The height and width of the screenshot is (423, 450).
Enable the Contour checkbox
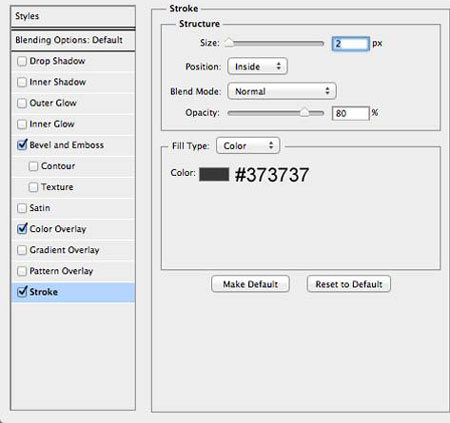[x=33, y=166]
